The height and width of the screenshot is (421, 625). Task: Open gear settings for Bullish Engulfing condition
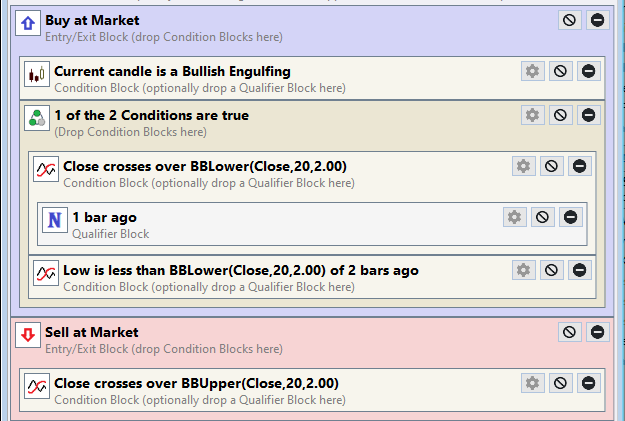(x=533, y=71)
